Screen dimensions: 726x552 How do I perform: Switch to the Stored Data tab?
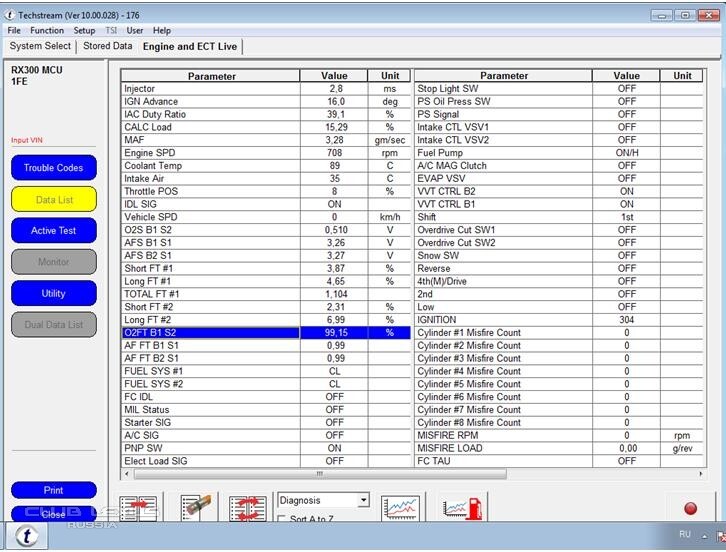[x=107, y=46]
